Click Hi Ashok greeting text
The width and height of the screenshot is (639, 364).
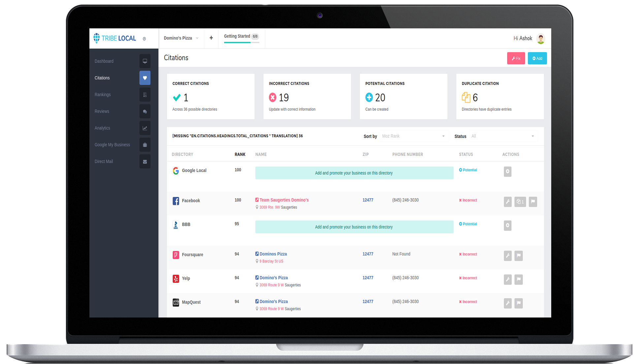(523, 39)
